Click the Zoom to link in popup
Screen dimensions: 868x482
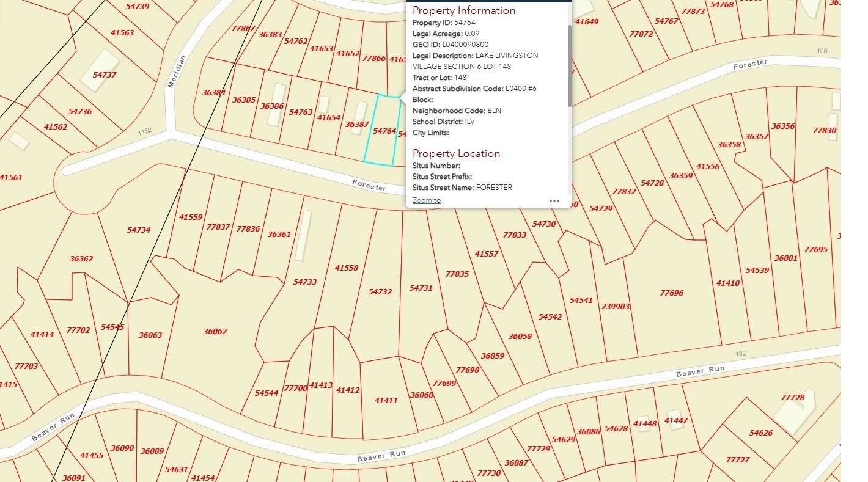coord(426,200)
